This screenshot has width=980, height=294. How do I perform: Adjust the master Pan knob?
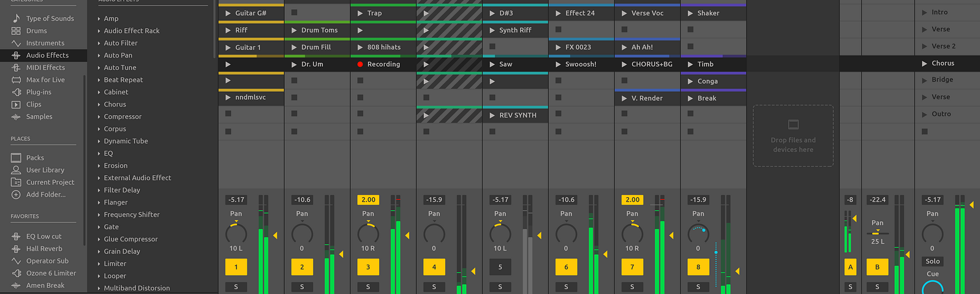click(932, 233)
